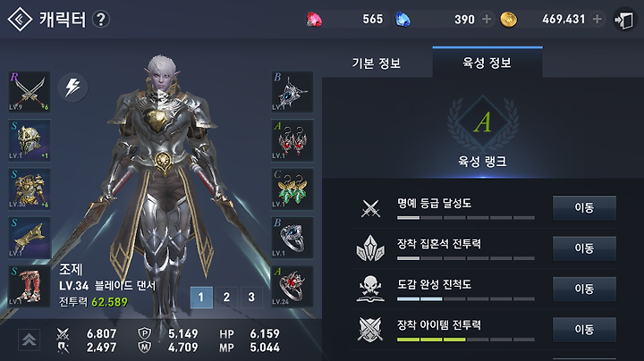Switch to equipment preset 3
Viewport: 644px width, 361px height.
coord(251,297)
